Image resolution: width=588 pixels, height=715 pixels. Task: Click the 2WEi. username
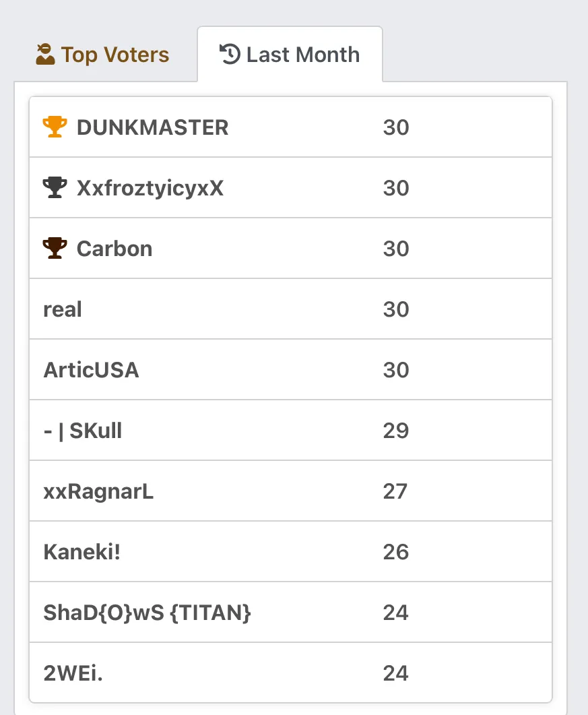(x=73, y=673)
